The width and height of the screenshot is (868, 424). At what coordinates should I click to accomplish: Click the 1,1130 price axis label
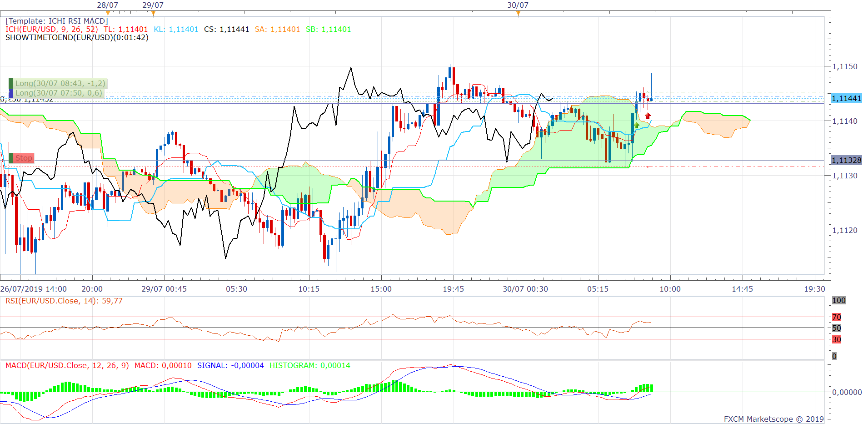(x=845, y=176)
